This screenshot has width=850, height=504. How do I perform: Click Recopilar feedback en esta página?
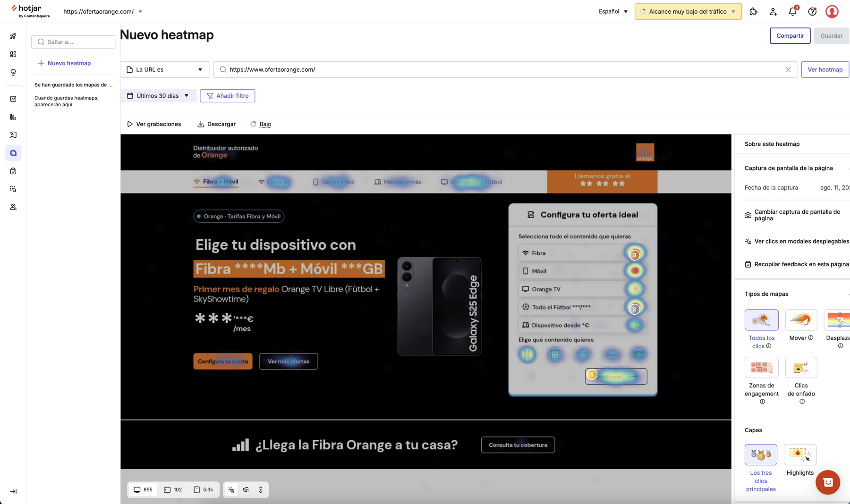click(x=797, y=264)
